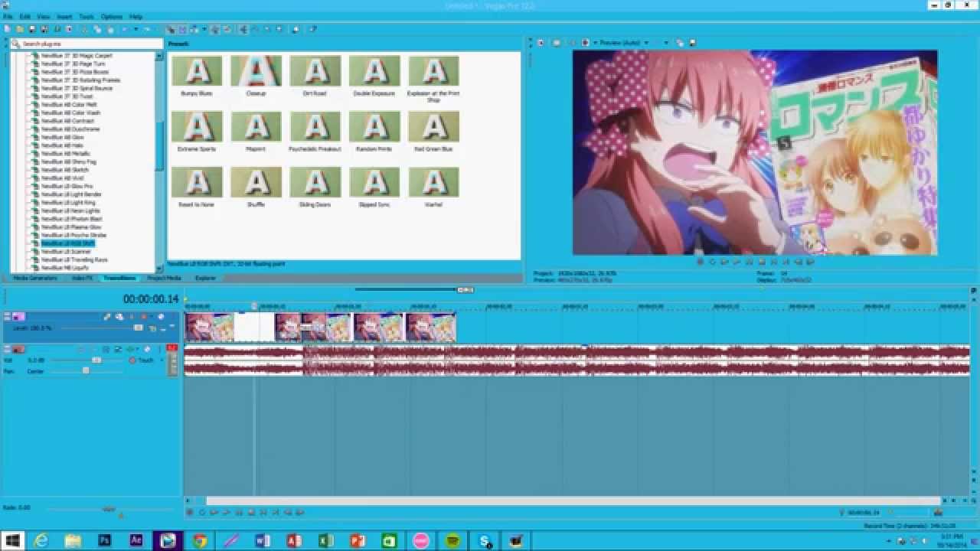This screenshot has height=551, width=980.
Task: Open Photoshop from the Windows taskbar
Action: (x=105, y=540)
